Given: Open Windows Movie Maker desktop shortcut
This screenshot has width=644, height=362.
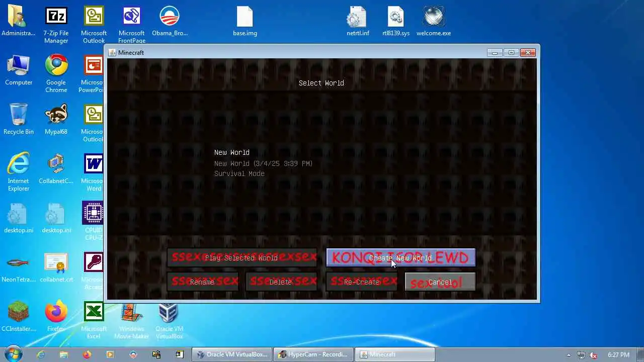Looking at the screenshot, I should (x=132, y=320).
